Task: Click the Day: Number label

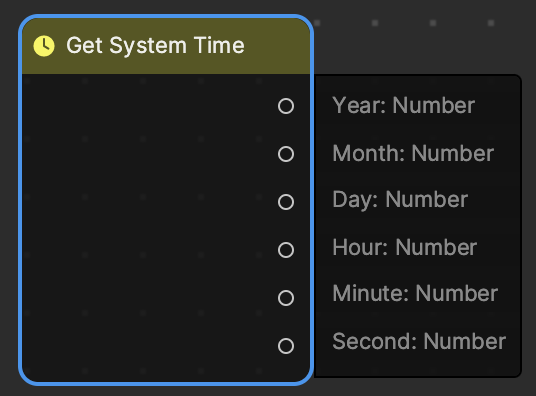Action: pyautogui.click(x=400, y=200)
